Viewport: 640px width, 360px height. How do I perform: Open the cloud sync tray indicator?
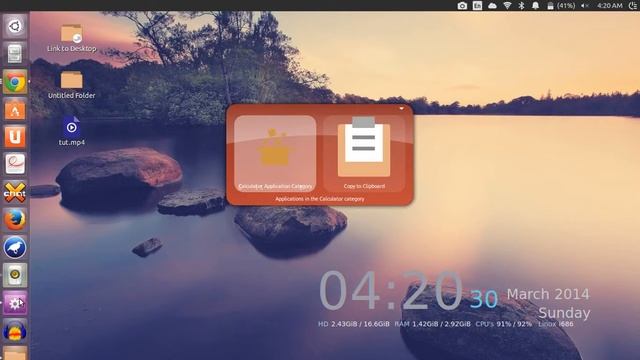pos(492,5)
